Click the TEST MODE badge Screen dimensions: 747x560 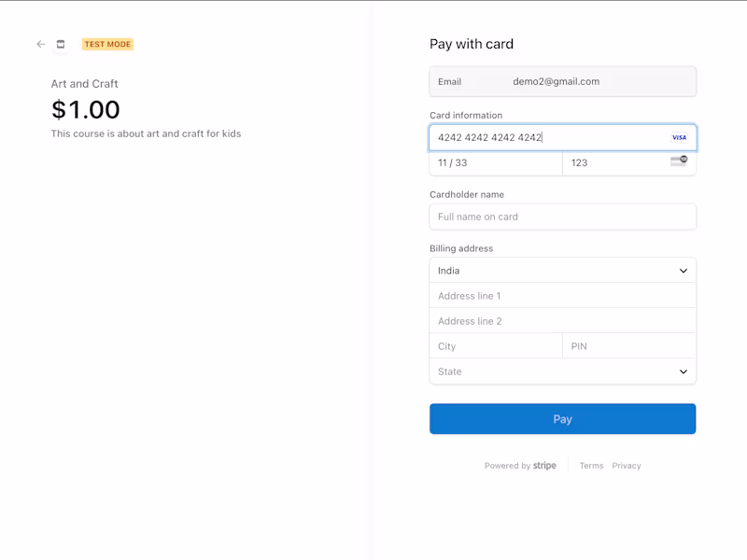click(107, 44)
